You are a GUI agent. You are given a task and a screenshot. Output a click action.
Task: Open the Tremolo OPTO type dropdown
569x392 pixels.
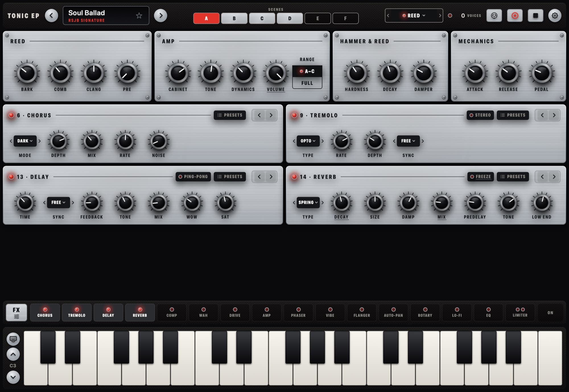tap(308, 141)
